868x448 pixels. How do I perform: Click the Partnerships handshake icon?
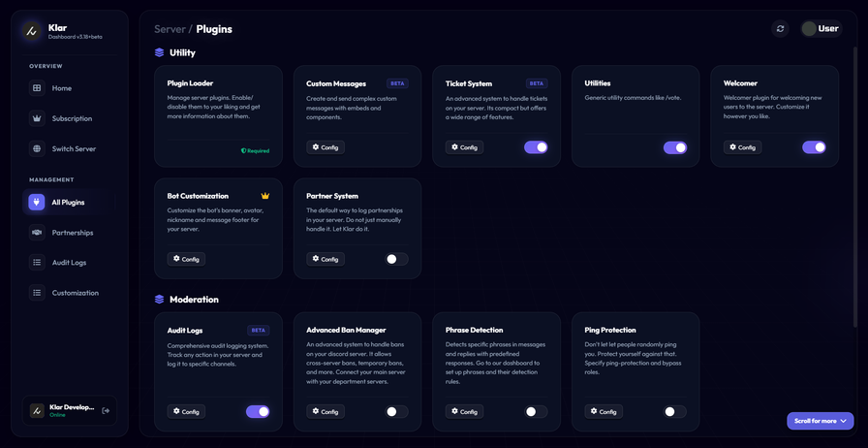(x=37, y=233)
